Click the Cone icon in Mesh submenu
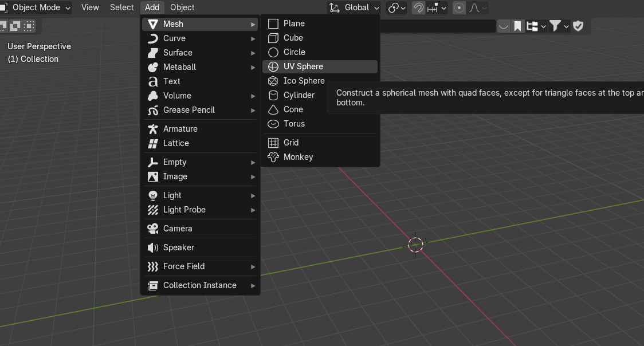 pyautogui.click(x=273, y=109)
